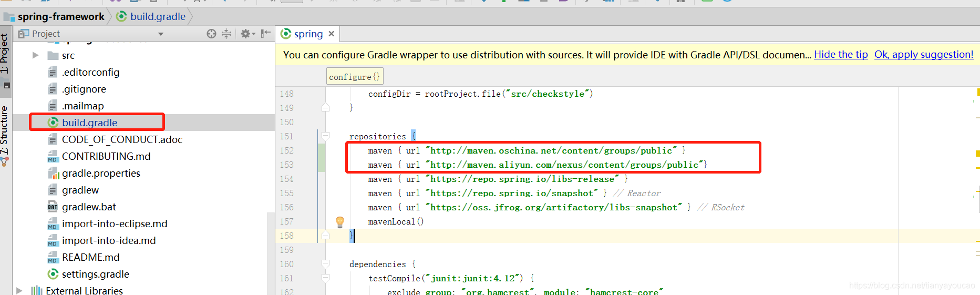Image resolution: width=980 pixels, height=295 pixels.
Task: Collapse the testCompile block on line 161
Action: click(x=325, y=278)
